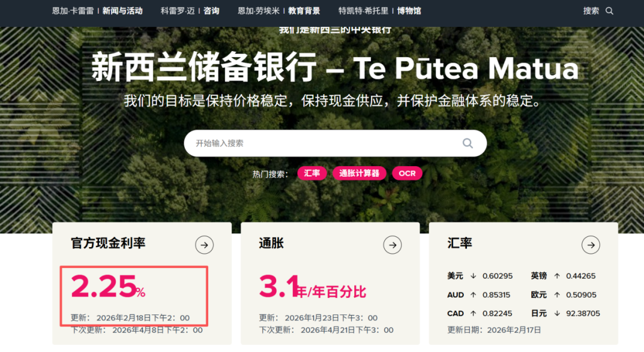This screenshot has width=644, height=352.
Task: Click the magnifier icon in top navigation
Action: pos(609,11)
